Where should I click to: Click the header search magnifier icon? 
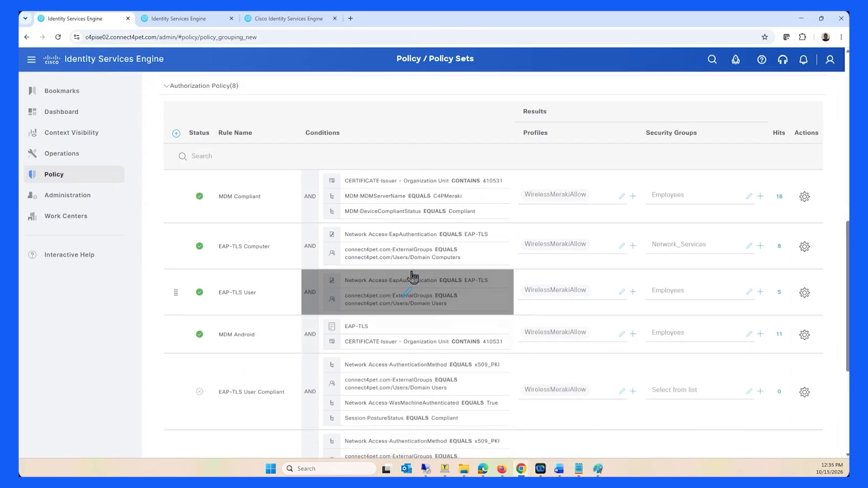(x=712, y=59)
